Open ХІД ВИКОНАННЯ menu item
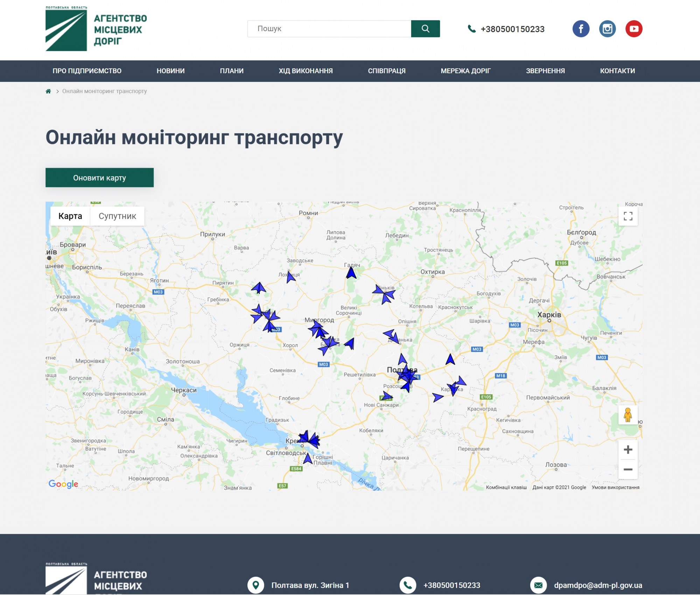 [306, 71]
